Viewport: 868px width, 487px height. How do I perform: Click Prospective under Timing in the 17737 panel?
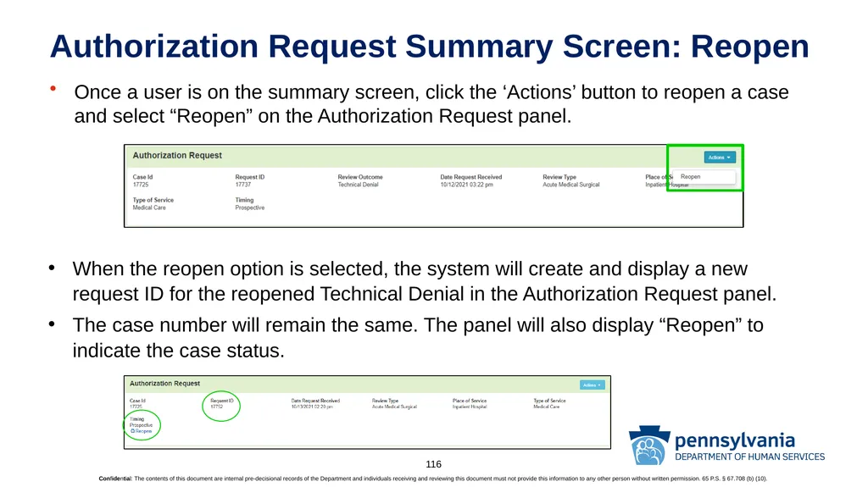coord(250,208)
